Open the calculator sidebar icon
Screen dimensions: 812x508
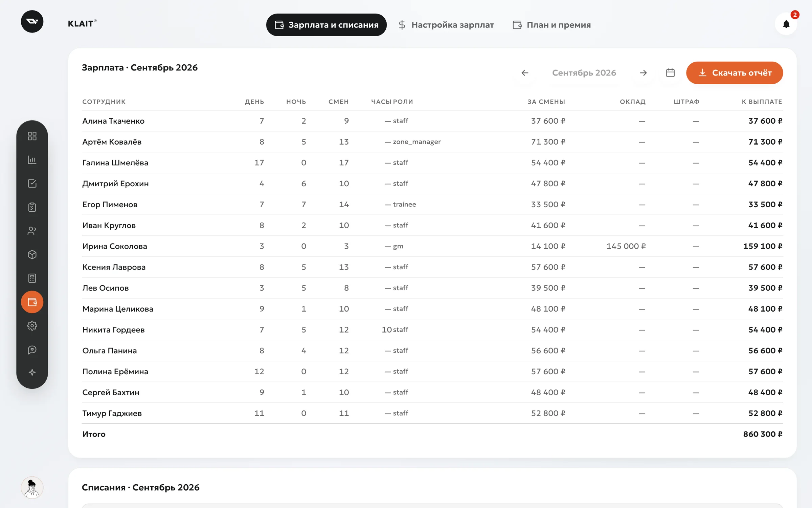32,278
